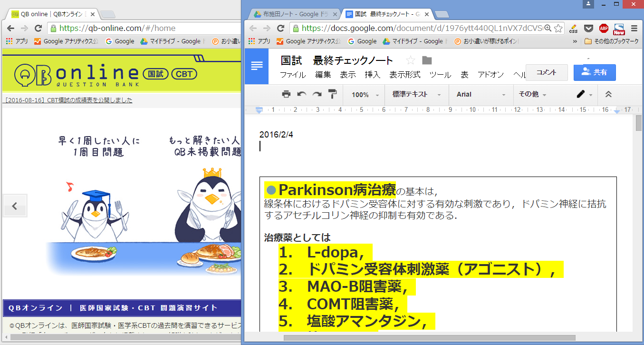The width and height of the screenshot is (644, 345).
Task: Click the CSS pencil extension icon
Action: coord(573,28)
